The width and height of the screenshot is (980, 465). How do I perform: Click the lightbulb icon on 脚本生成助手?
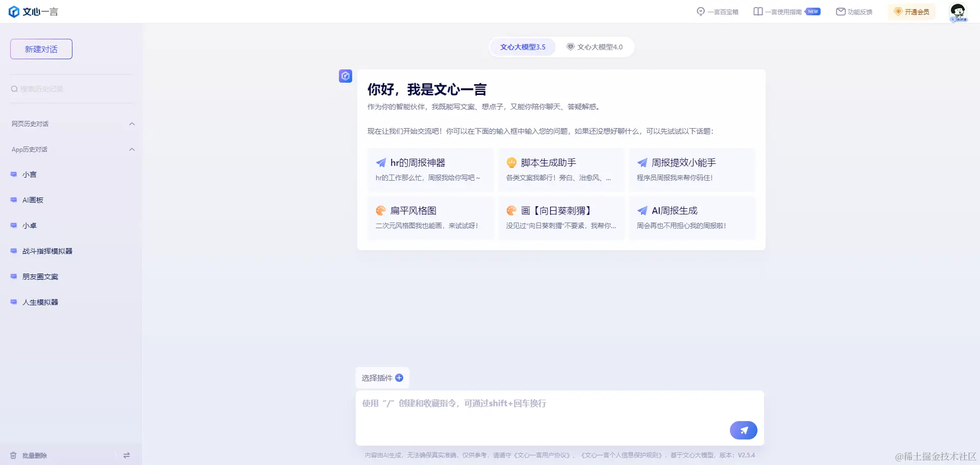[511, 163]
